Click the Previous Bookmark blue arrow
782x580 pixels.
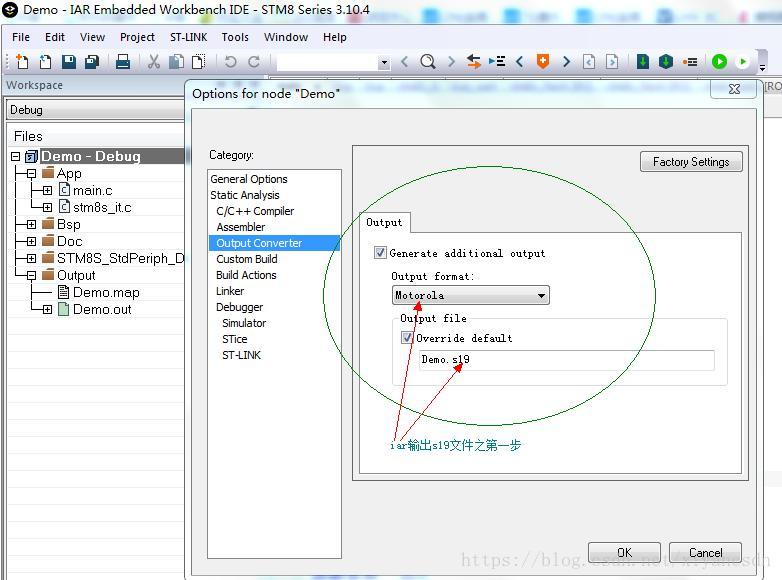coord(520,61)
